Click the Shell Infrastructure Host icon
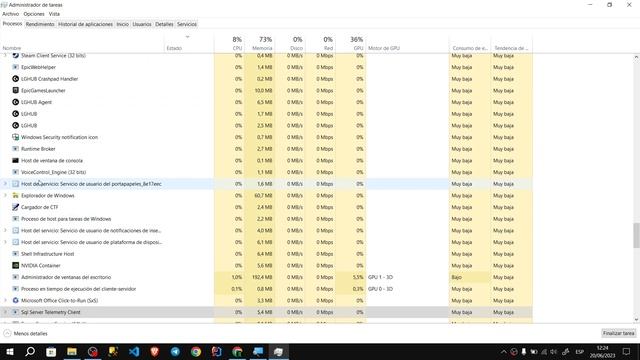This screenshot has width=640, height=360. point(16,254)
